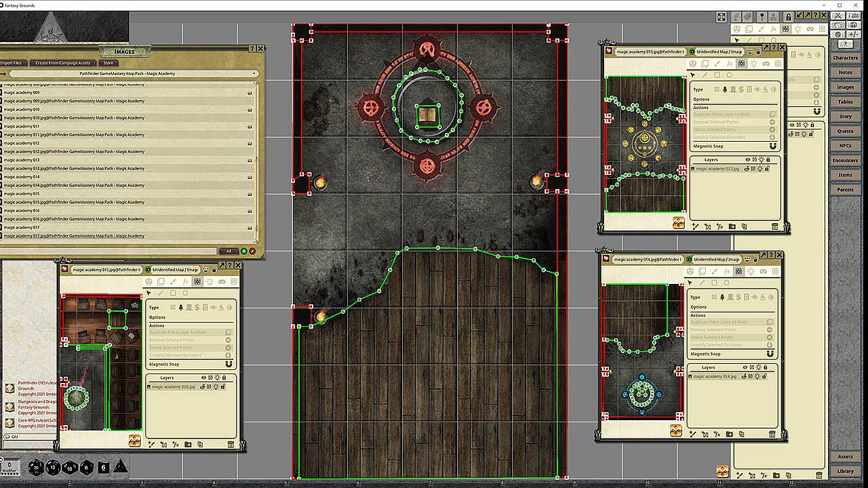Toggle Magnetic Snap in magic academy 014 window
This screenshot has height=488, width=868.
pyautogui.click(x=771, y=354)
